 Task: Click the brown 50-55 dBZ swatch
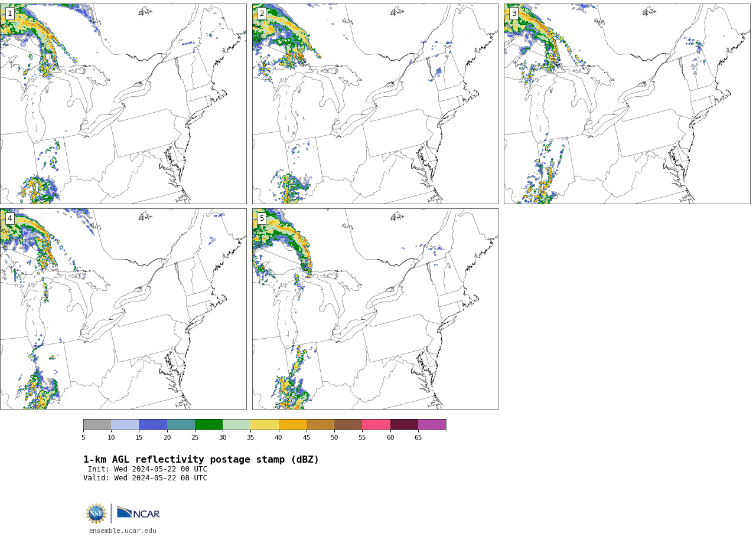pyautogui.click(x=348, y=425)
